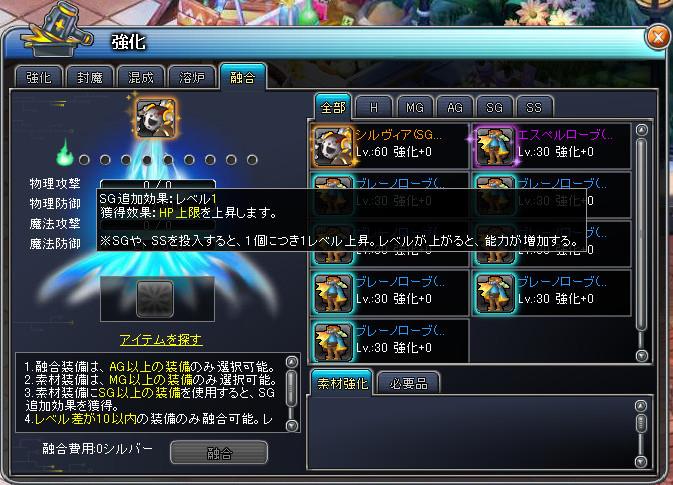Viewport: 673px width, 485px height.
Task: Filter item list by SG tab
Action: pos(494,107)
